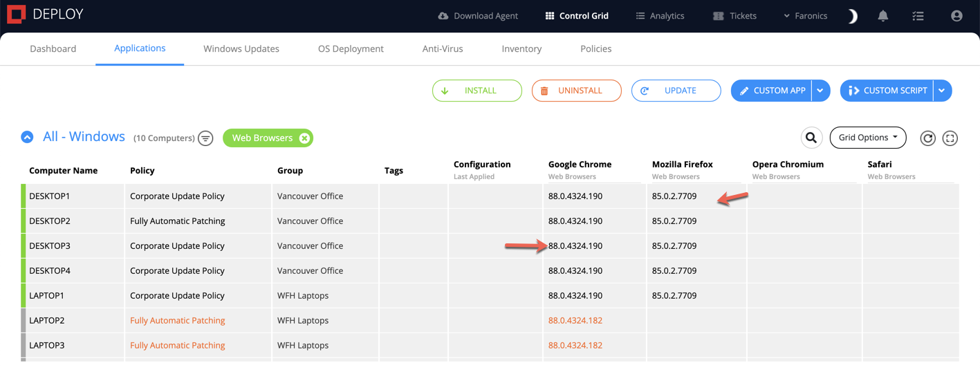The height and width of the screenshot is (383, 980).
Task: Click the Mozilla Firefox column header
Action: click(683, 165)
